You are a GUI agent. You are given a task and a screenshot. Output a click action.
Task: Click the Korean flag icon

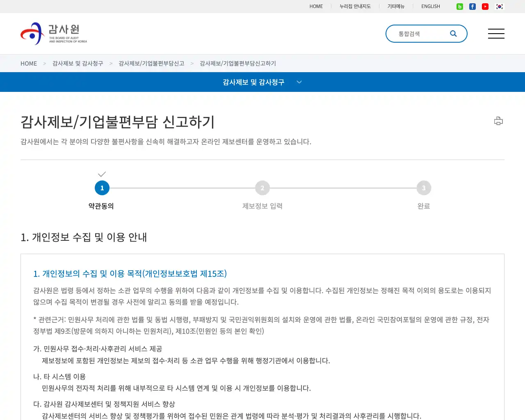tap(500, 7)
